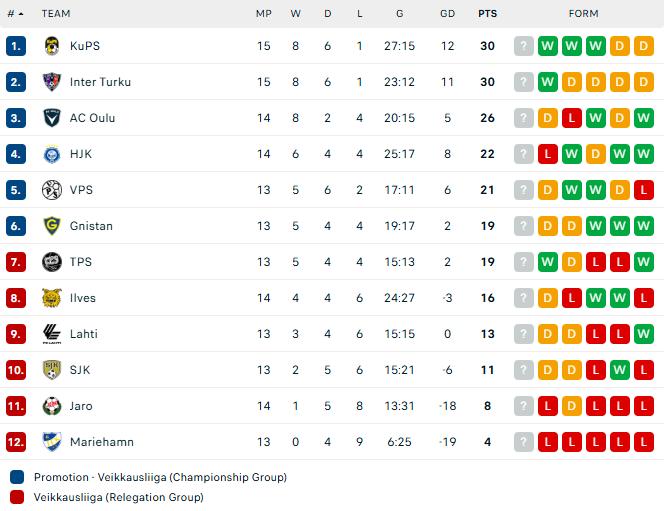Open the Ilves lynx logo
Viewport: 665px width, 511px height.
point(52,298)
